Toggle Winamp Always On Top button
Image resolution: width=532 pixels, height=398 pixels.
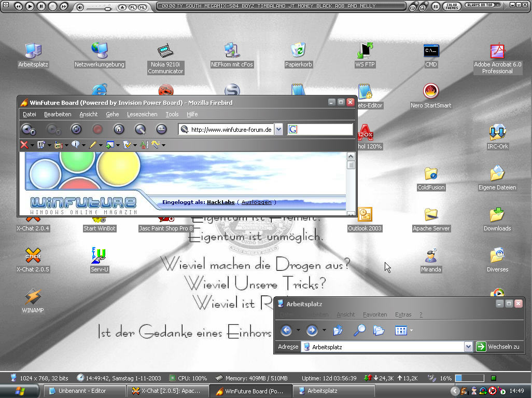click(480, 5)
